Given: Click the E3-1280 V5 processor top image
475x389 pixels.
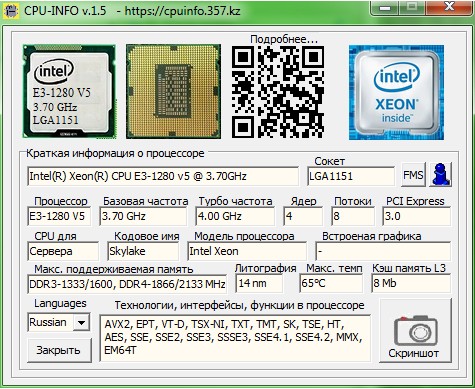Looking at the screenshot, I should pyautogui.click(x=69, y=91).
